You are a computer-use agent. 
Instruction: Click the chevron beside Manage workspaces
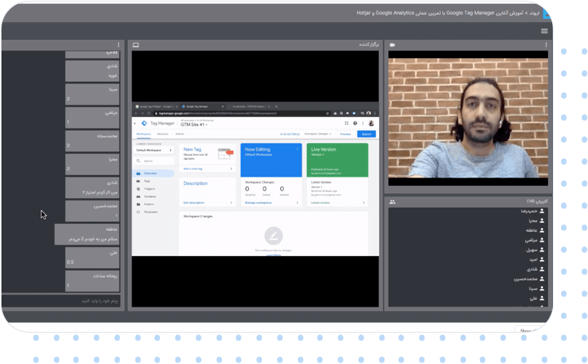click(297, 203)
